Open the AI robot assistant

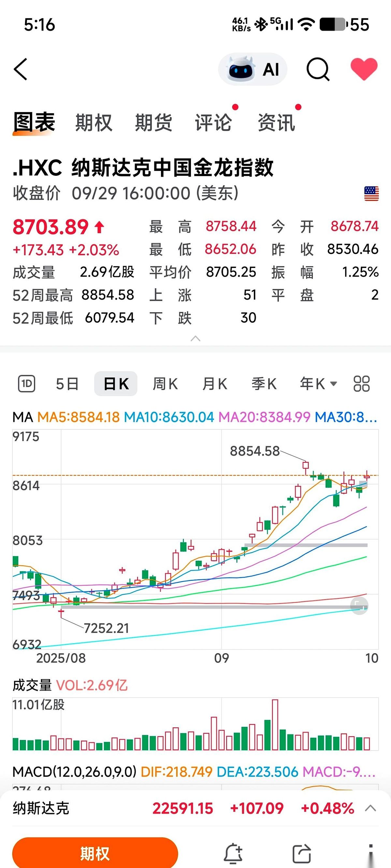pyautogui.click(x=253, y=69)
